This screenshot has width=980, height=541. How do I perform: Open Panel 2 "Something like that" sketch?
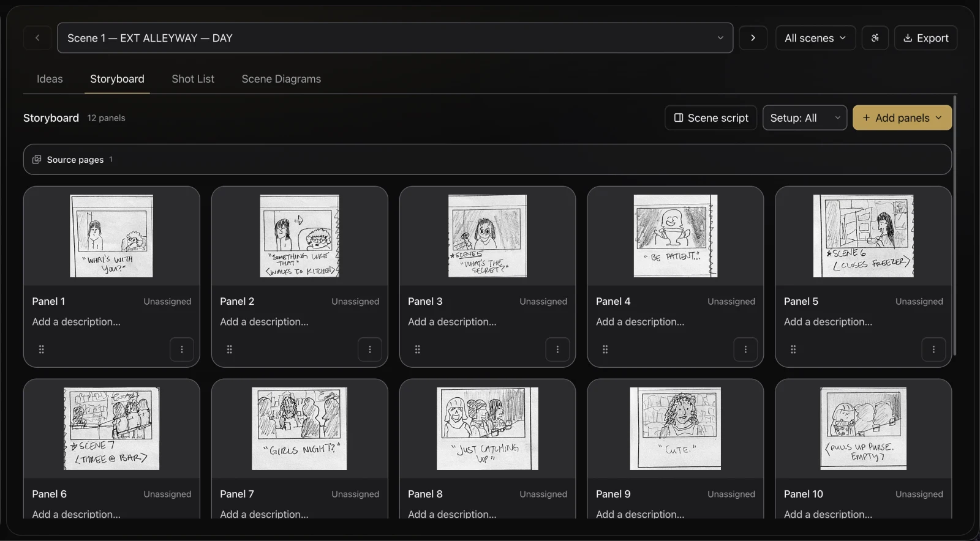click(300, 236)
